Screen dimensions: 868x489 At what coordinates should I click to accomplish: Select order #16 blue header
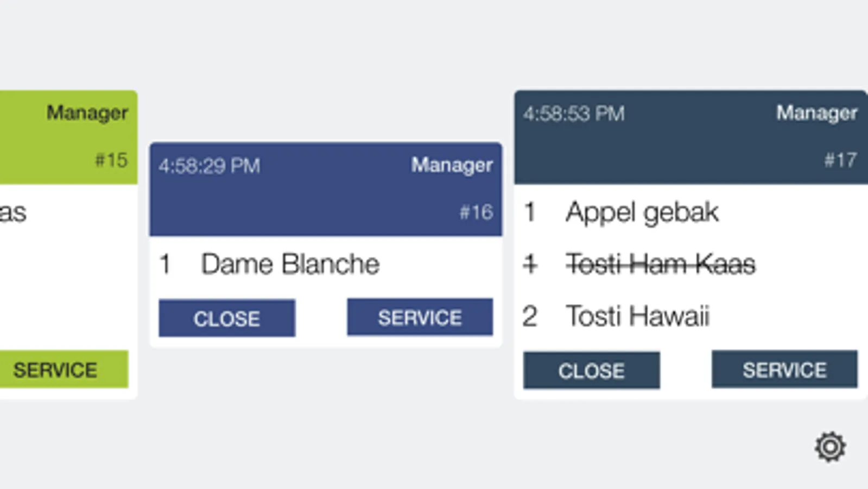point(326,189)
